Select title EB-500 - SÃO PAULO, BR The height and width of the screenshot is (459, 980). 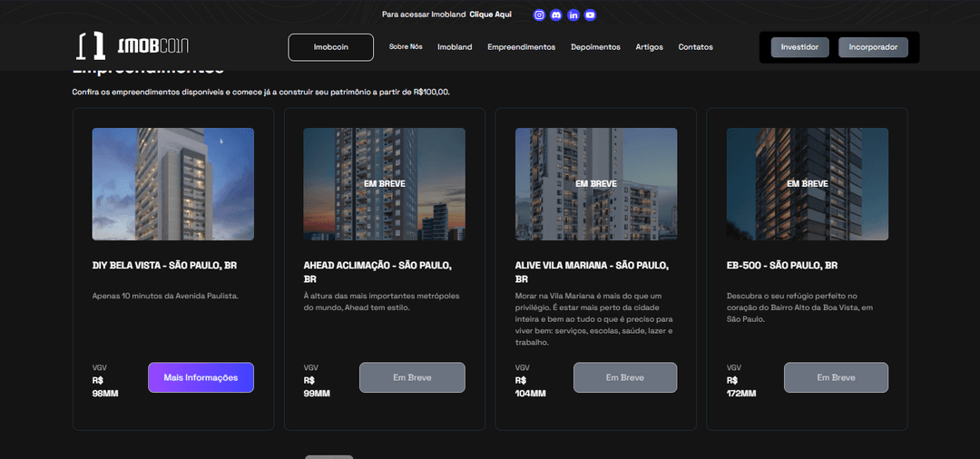pyautogui.click(x=782, y=266)
